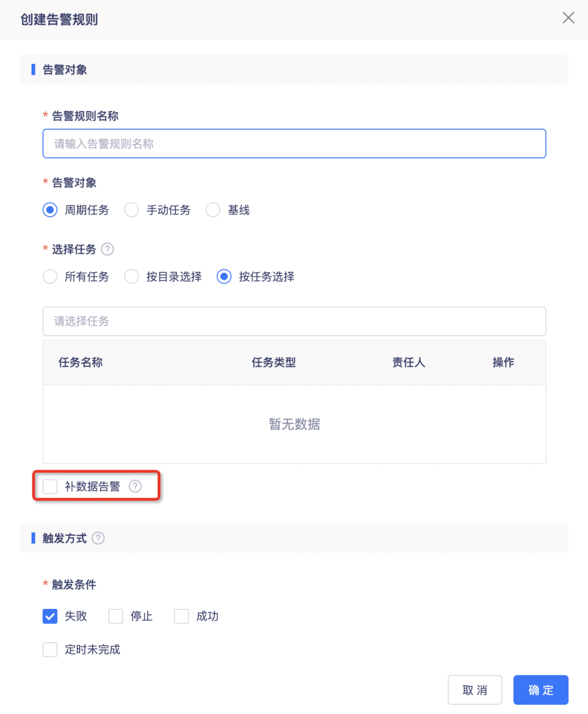Check the 停止 trigger condition
Screen dimensions: 588x714
pyautogui.click(x=116, y=617)
